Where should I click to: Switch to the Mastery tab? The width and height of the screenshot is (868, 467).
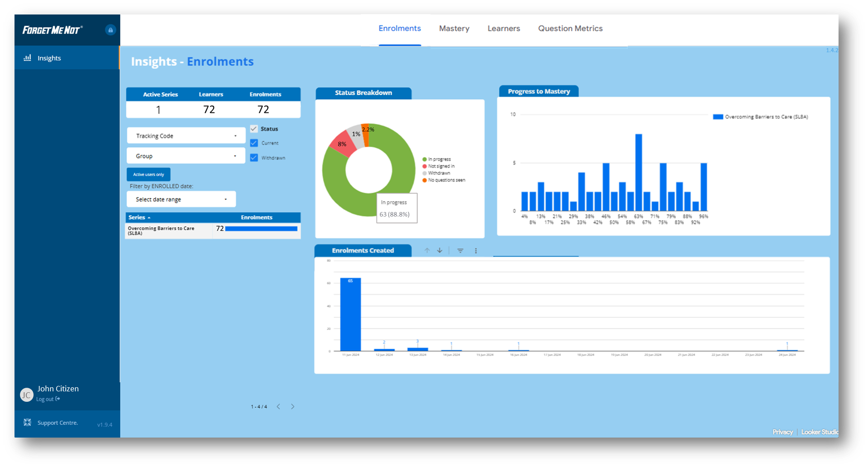[454, 29]
